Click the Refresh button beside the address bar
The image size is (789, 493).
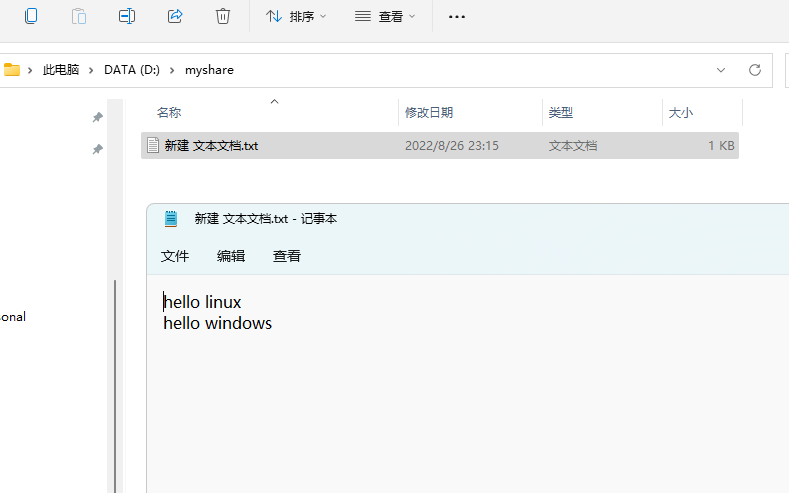click(755, 70)
